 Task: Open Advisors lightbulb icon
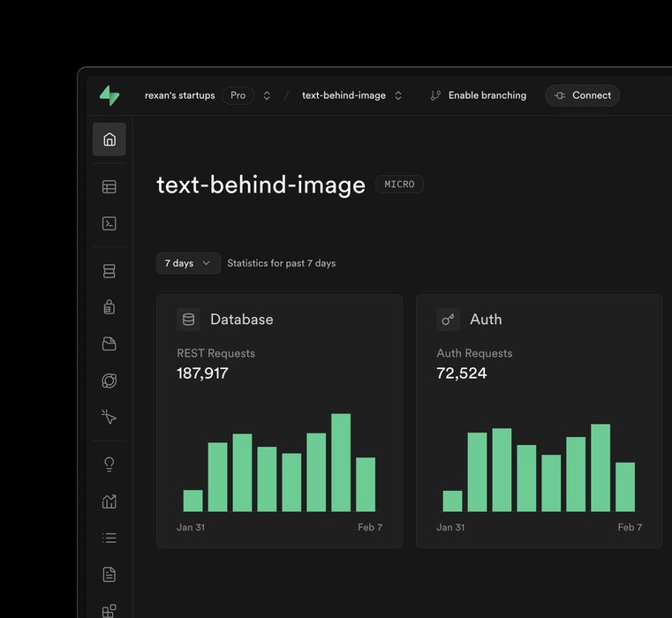[109, 464]
